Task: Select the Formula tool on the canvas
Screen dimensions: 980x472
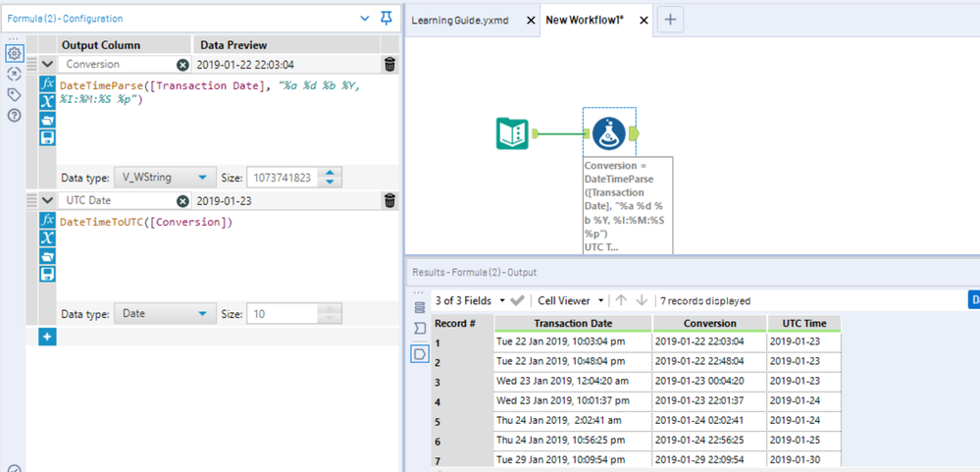Action: click(608, 133)
